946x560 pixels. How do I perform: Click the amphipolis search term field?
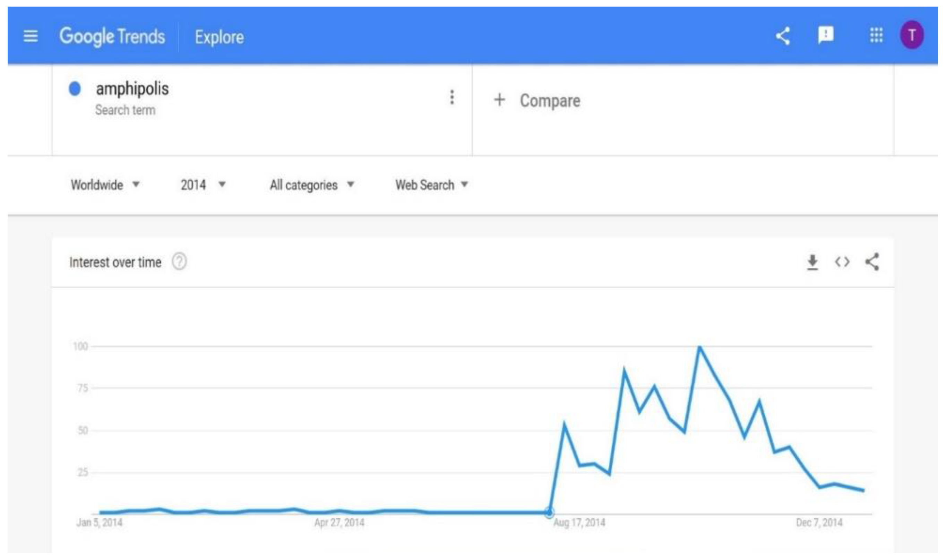[x=132, y=89]
